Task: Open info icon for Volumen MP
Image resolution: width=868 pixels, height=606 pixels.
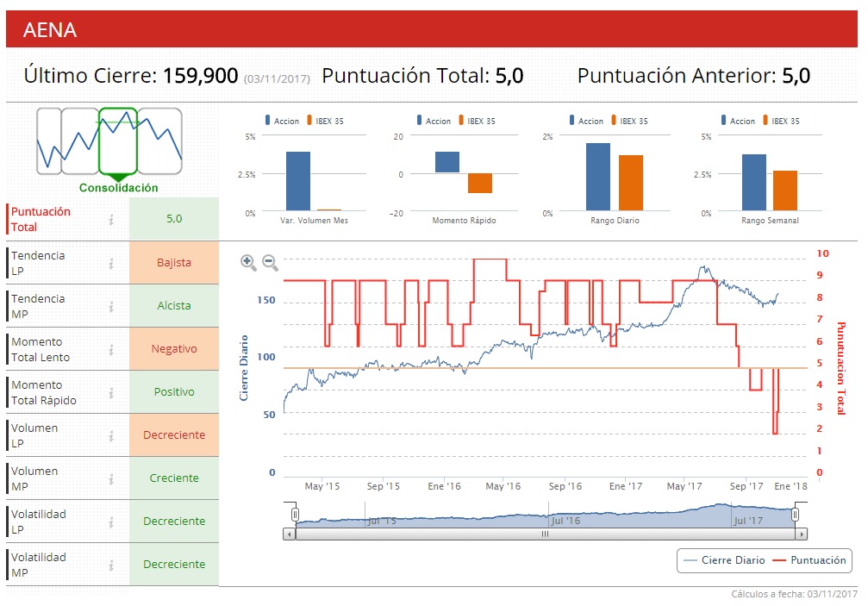Action: pyautogui.click(x=111, y=479)
